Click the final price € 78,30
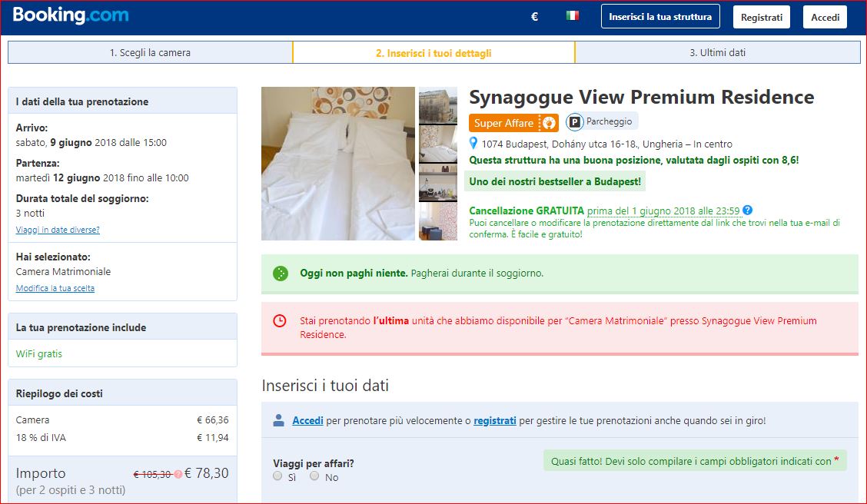The image size is (867, 504). (x=206, y=473)
